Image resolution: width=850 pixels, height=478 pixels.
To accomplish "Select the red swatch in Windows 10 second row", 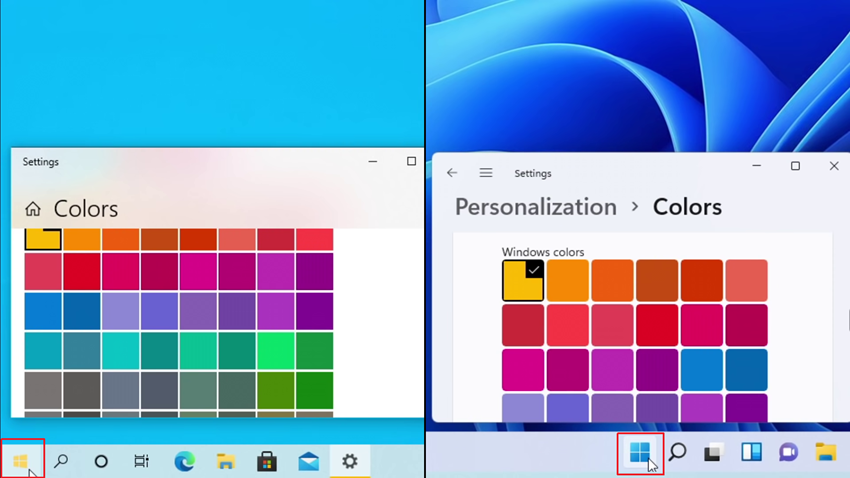I will tap(82, 272).
